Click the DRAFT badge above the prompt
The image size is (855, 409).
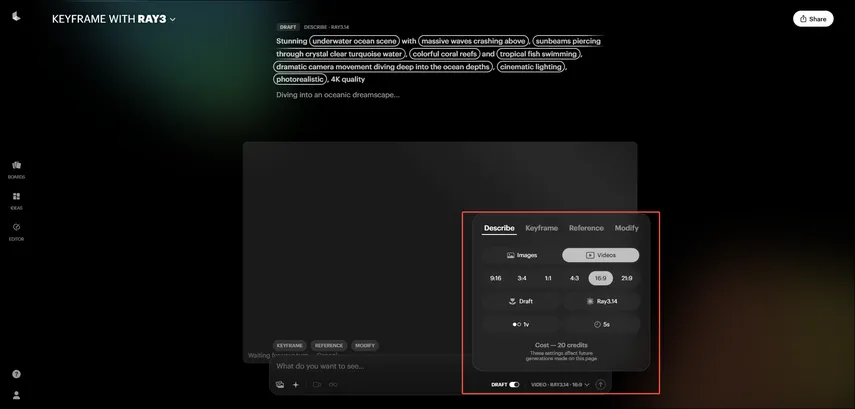pyautogui.click(x=288, y=27)
